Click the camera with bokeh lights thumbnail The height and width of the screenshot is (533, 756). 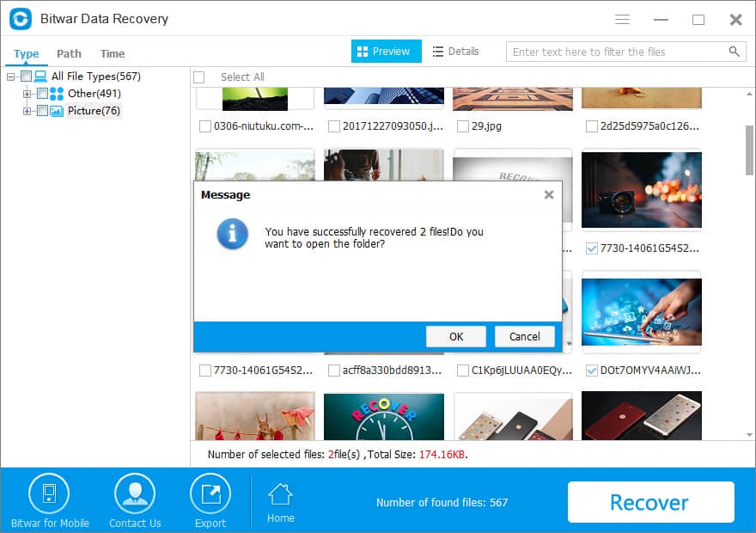641,190
